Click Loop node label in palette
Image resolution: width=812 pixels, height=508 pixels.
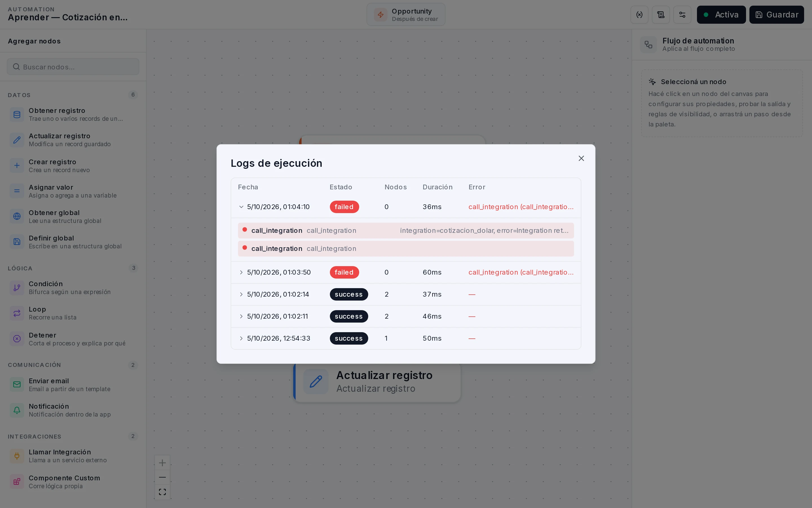tap(37, 309)
